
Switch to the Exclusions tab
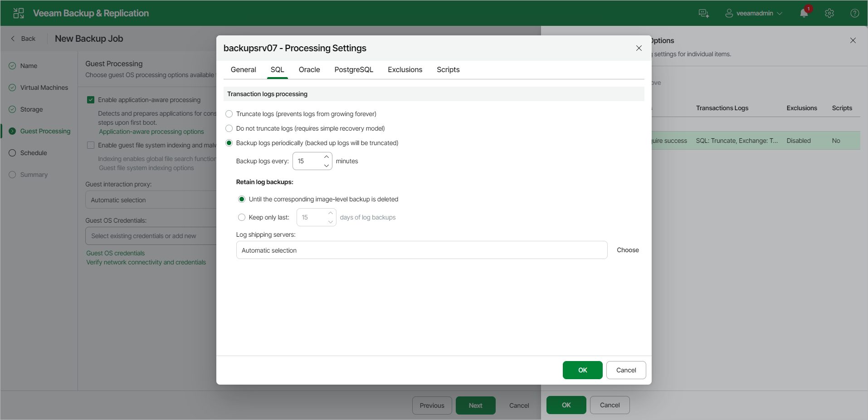tap(405, 69)
